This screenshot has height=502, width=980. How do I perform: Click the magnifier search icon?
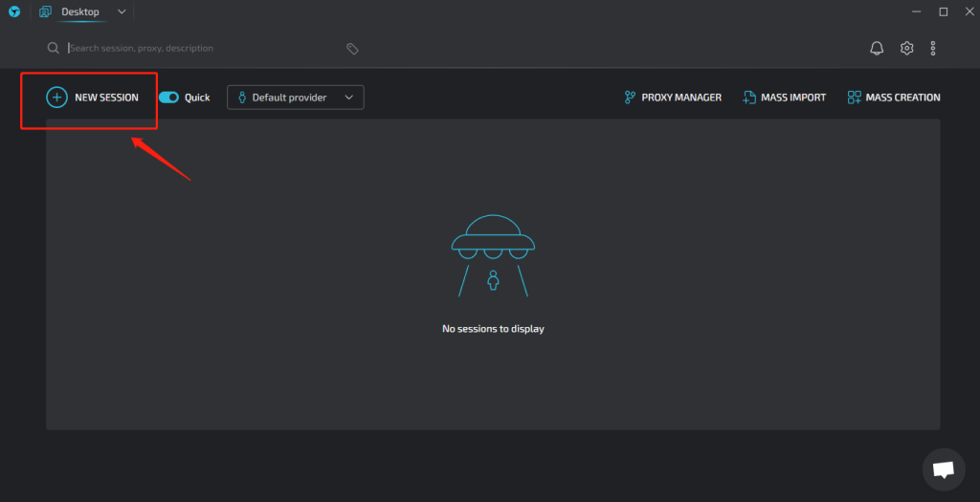click(x=54, y=49)
